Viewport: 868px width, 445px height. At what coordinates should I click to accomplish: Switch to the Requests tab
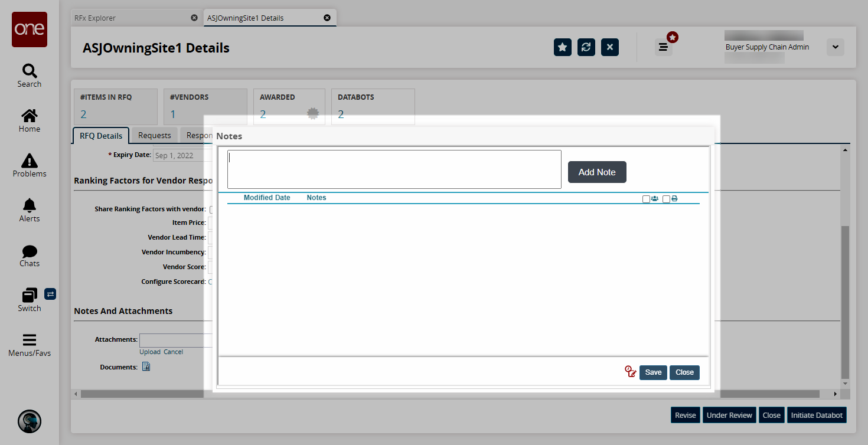click(x=155, y=136)
